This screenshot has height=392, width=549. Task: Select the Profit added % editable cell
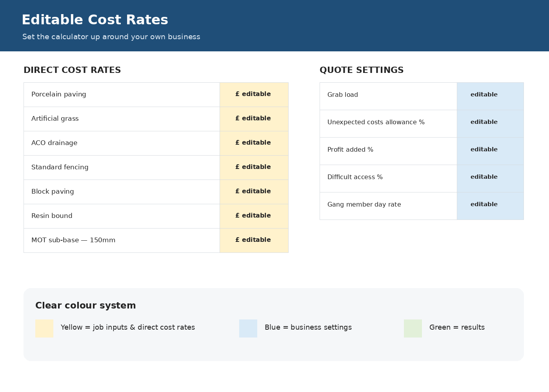pyautogui.click(x=490, y=151)
